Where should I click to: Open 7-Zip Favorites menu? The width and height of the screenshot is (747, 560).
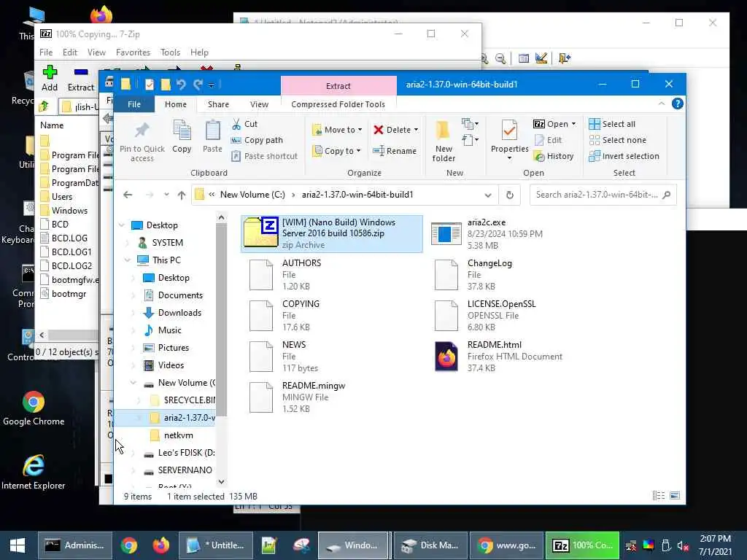(133, 52)
